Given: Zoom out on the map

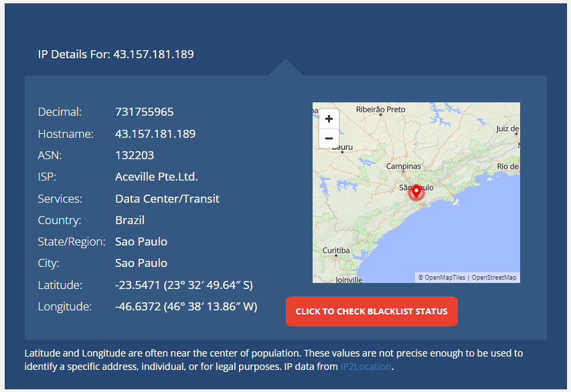Looking at the screenshot, I should pyautogui.click(x=329, y=138).
